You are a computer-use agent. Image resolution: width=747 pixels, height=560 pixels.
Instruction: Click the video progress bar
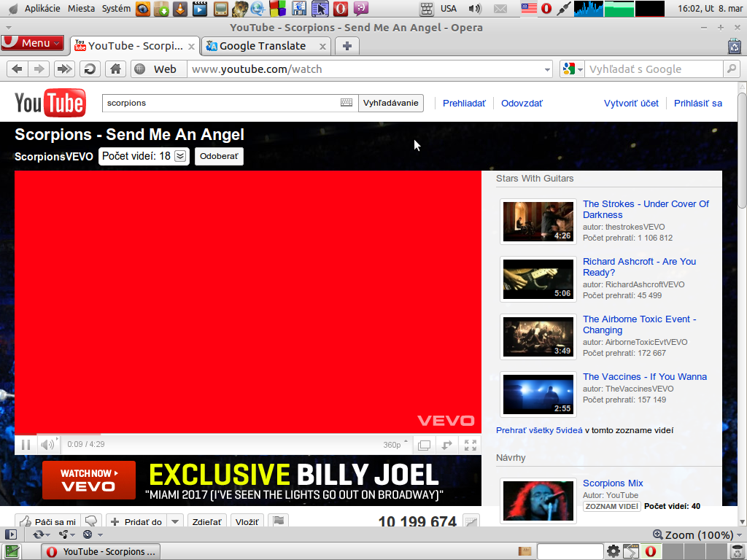pos(248,435)
